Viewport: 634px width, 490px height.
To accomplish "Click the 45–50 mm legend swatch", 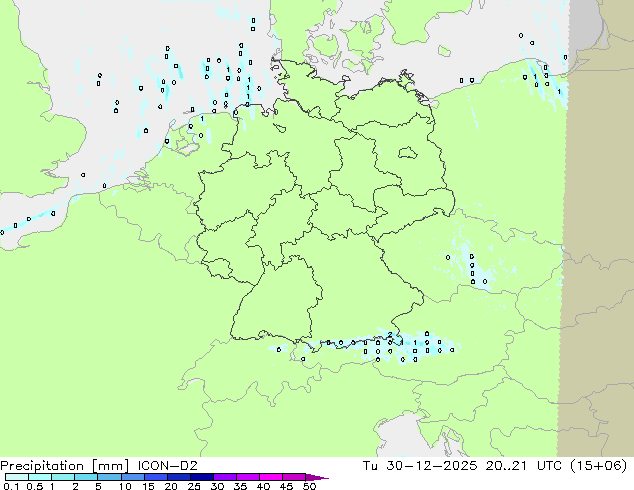I will pos(294,477).
